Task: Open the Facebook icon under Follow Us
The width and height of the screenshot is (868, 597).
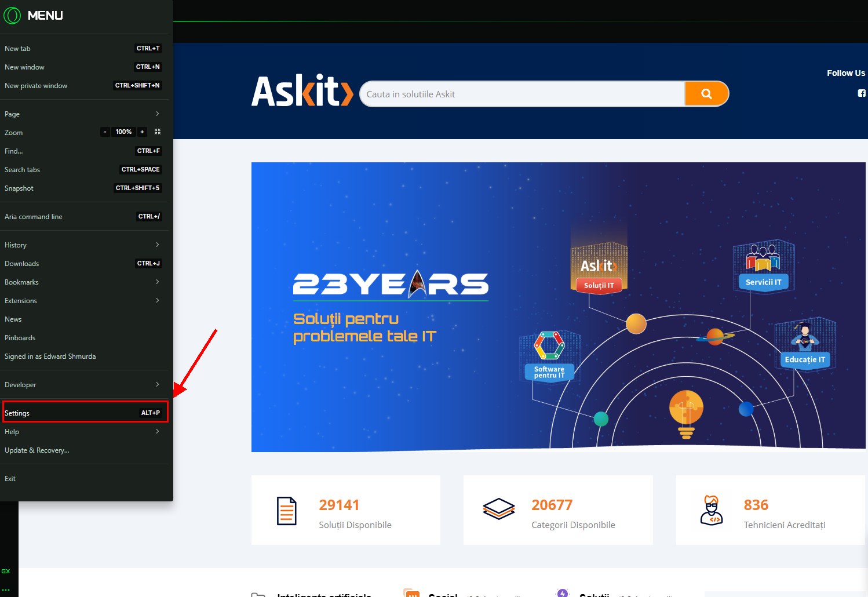Action: (861, 93)
